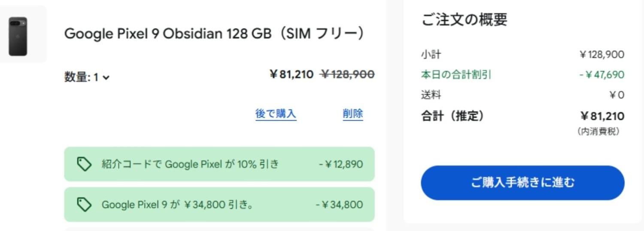The width and height of the screenshot is (644, 231).
Task: Click the 合計（推定）total label
Action: pos(452,116)
